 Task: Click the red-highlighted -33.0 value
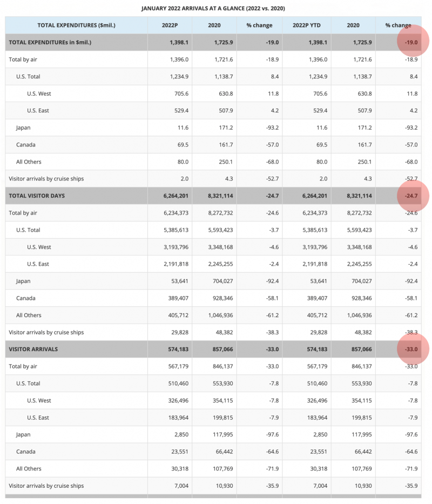[413, 350]
